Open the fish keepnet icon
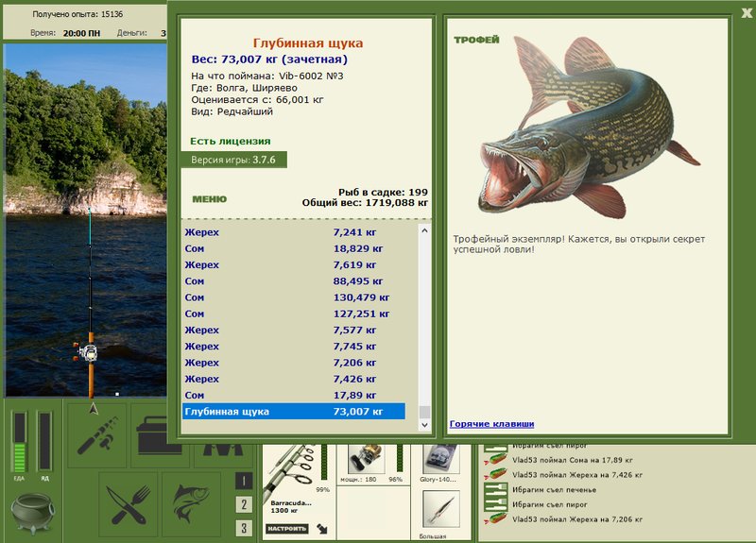This screenshot has width=756, height=543. pyautogui.click(x=192, y=504)
